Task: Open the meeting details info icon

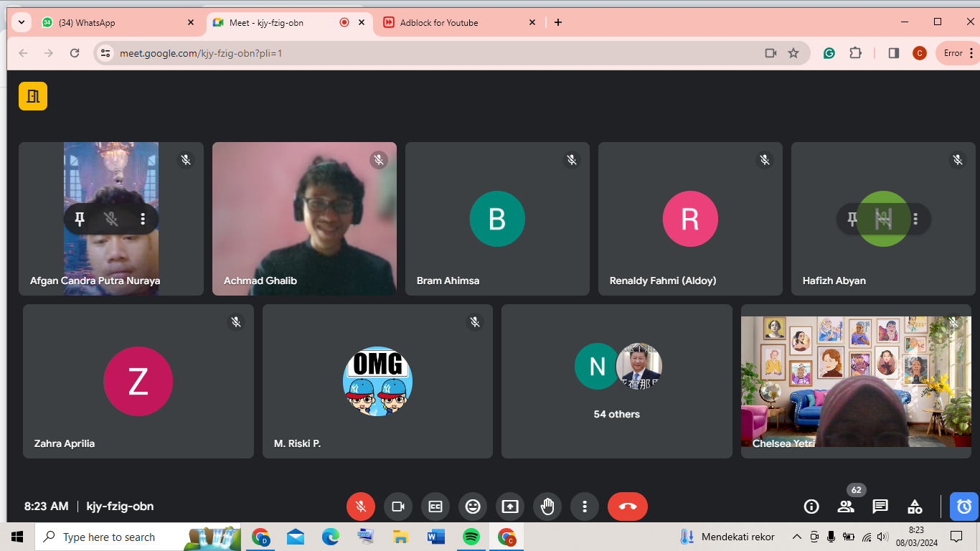Action: (x=811, y=507)
